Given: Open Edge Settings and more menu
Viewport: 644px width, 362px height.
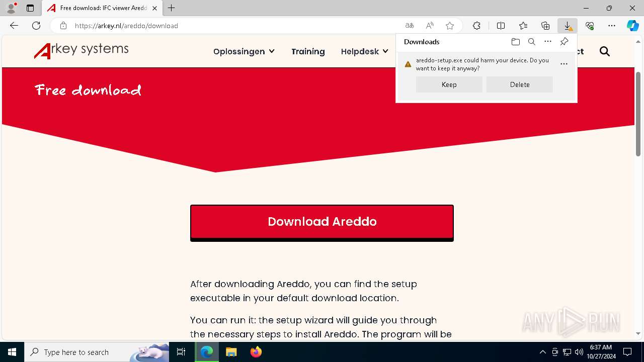Looking at the screenshot, I should coord(612,26).
